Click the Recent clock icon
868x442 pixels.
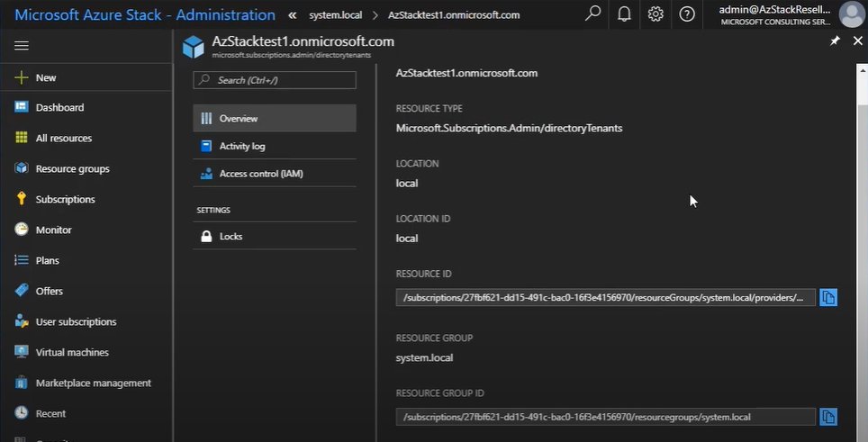[21, 412]
